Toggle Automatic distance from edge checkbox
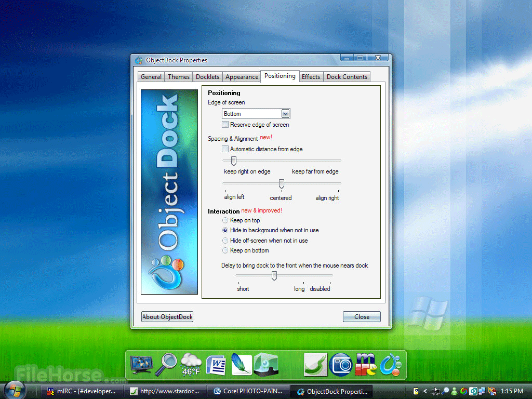This screenshot has height=399, width=532. tap(225, 149)
